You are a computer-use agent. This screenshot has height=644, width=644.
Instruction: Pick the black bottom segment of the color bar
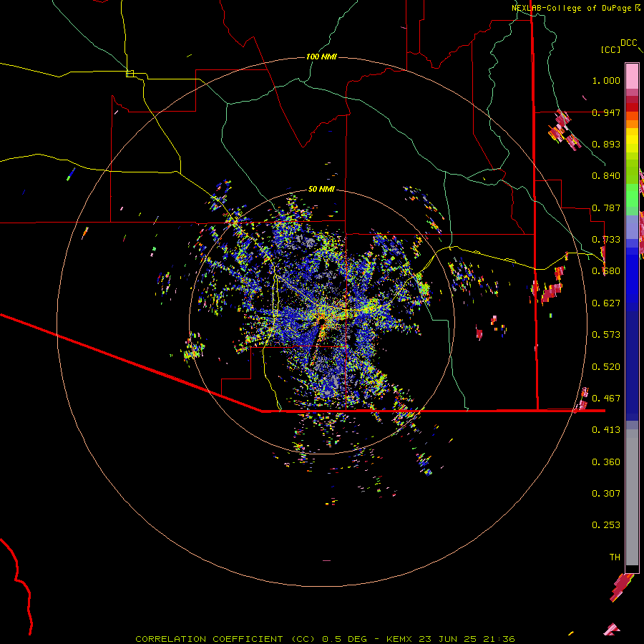point(632,569)
